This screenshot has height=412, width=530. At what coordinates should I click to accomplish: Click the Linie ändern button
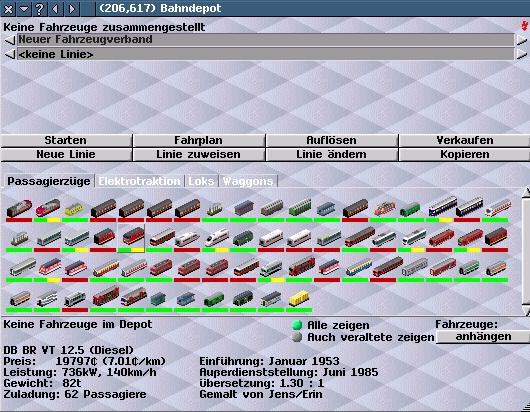click(331, 154)
